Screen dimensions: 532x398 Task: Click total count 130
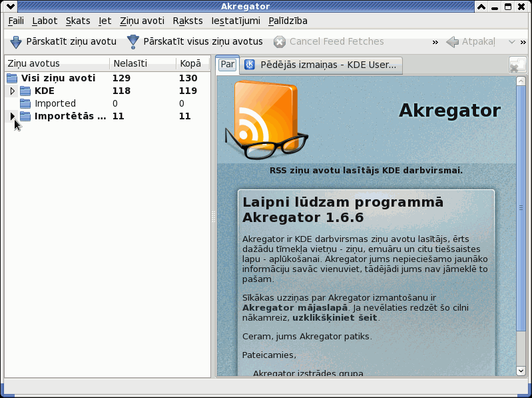[188, 78]
